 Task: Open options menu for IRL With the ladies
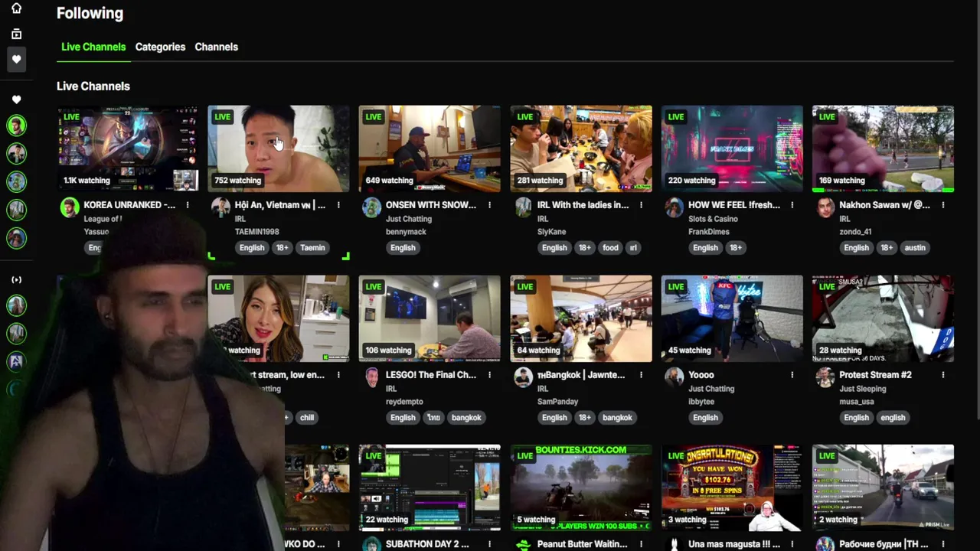[641, 205]
